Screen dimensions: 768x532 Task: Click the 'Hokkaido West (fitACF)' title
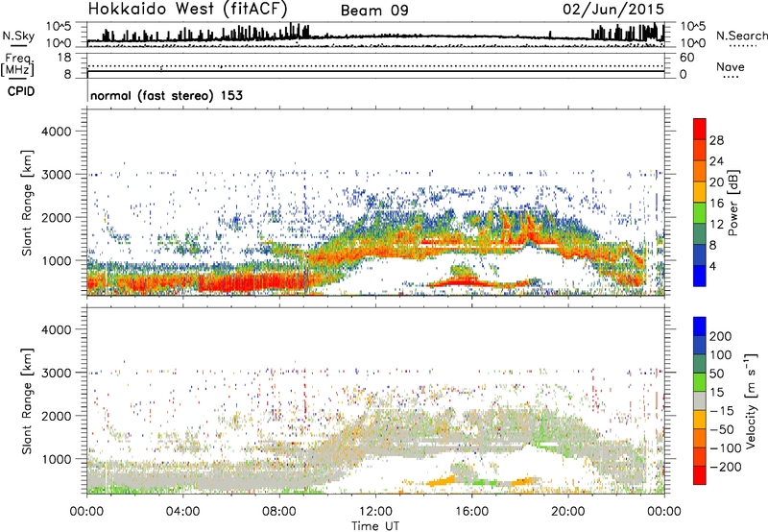[x=187, y=9]
